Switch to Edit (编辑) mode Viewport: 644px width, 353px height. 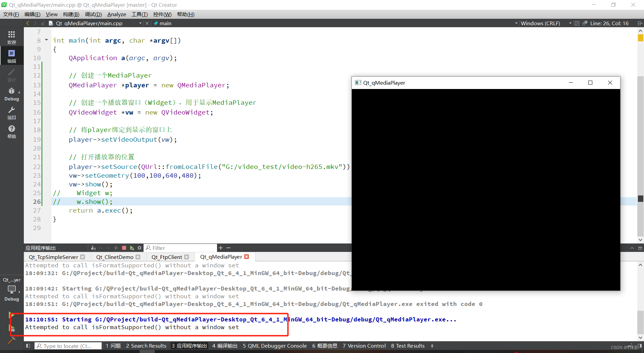tap(11, 55)
